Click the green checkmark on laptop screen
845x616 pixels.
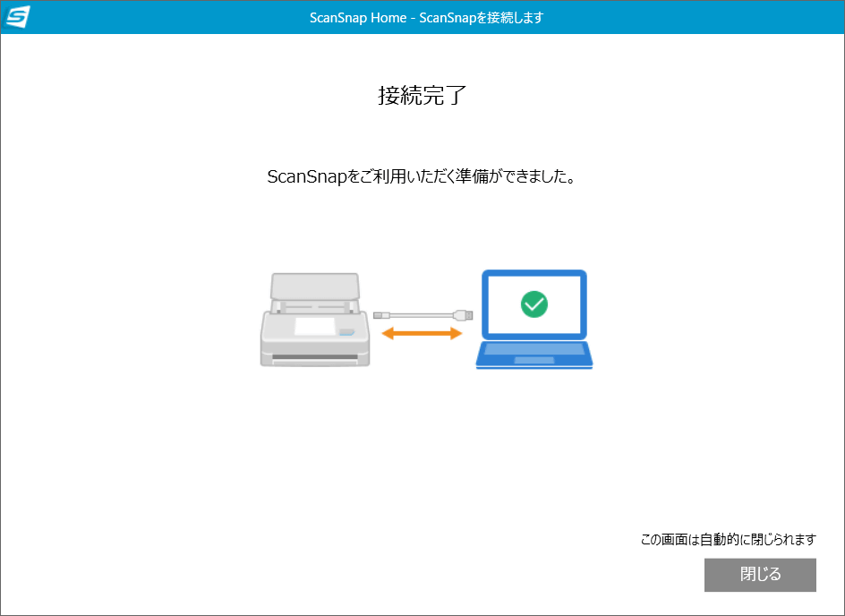(x=534, y=304)
